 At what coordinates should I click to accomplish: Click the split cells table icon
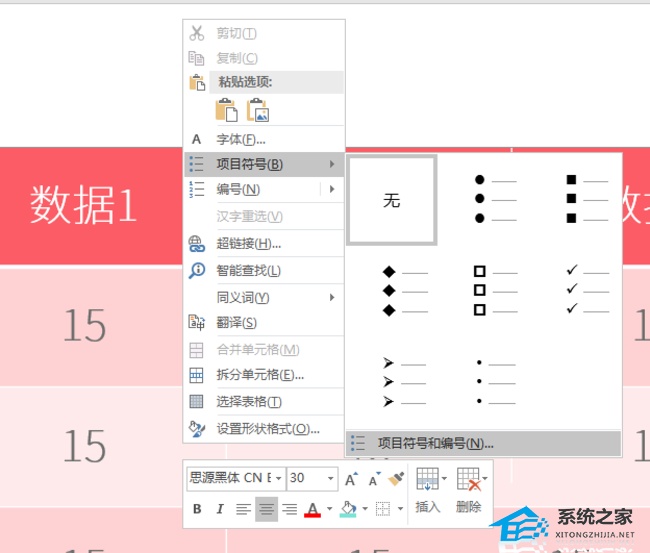[x=196, y=375]
